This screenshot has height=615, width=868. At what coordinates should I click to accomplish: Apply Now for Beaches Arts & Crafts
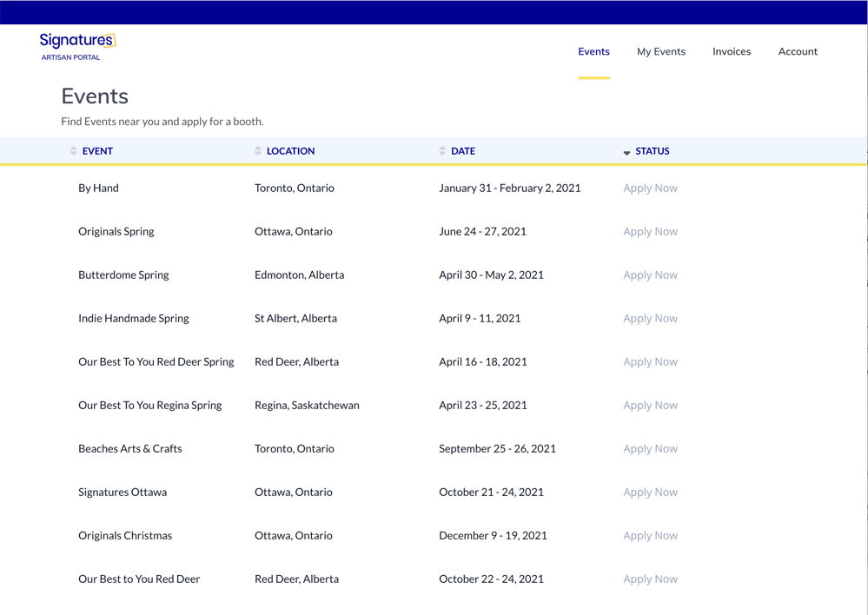[650, 448]
